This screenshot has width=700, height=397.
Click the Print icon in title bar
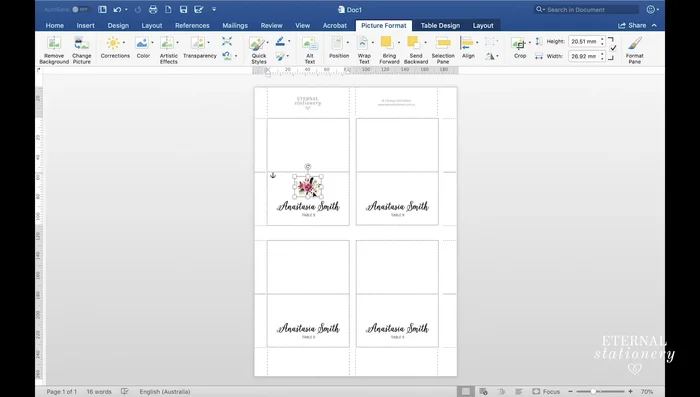coord(153,9)
